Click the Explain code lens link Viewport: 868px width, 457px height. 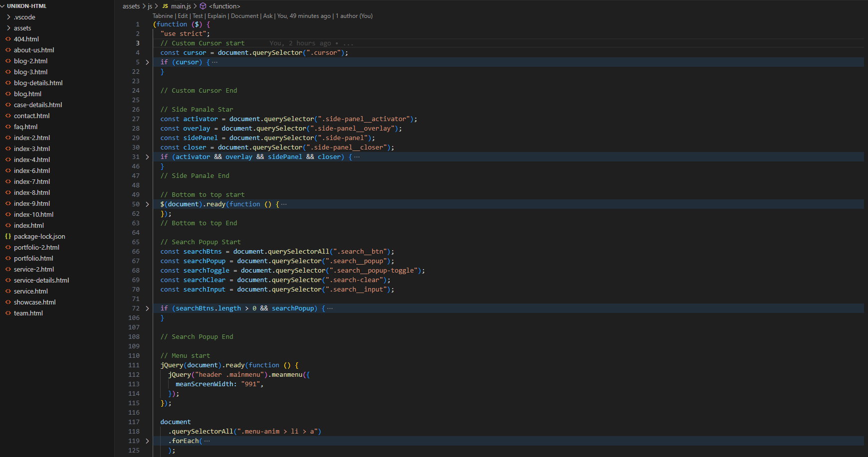[217, 16]
